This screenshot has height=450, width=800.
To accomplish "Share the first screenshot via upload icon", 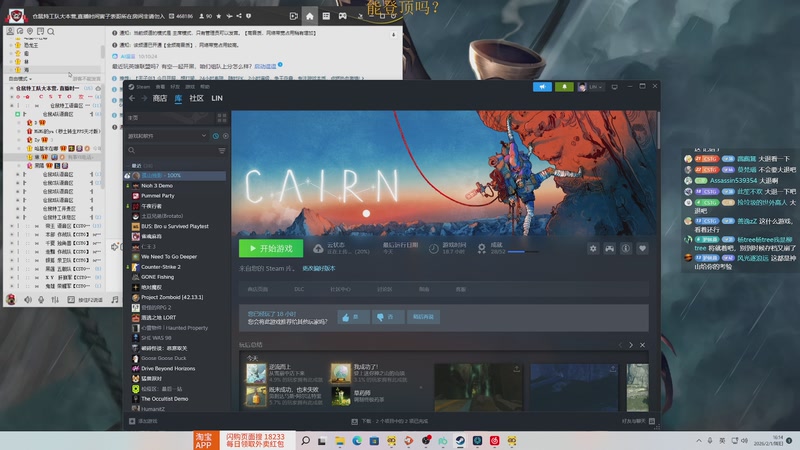I will pyautogui.click(x=516, y=369).
